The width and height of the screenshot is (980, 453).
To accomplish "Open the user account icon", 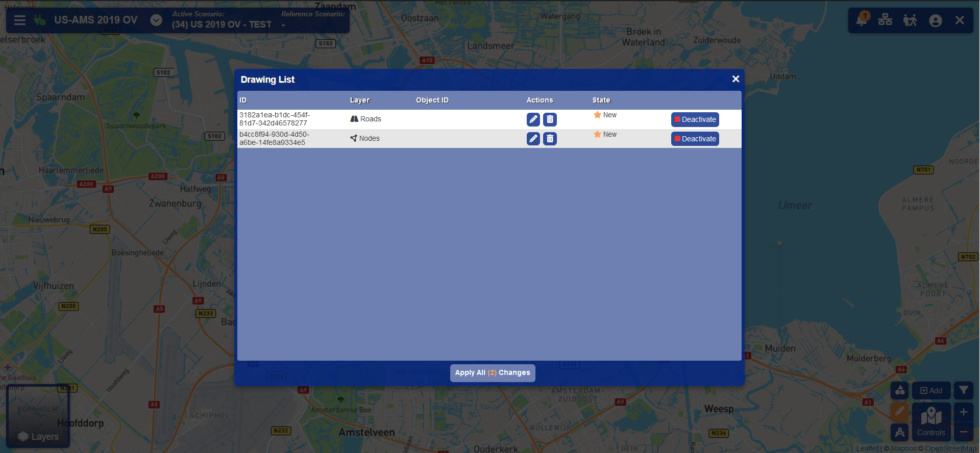I will point(936,20).
